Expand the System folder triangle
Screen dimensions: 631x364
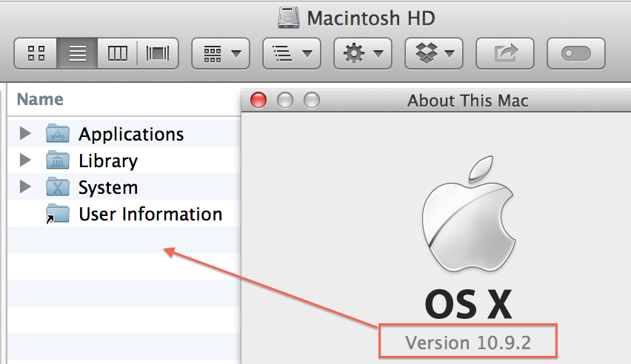[x=25, y=186]
